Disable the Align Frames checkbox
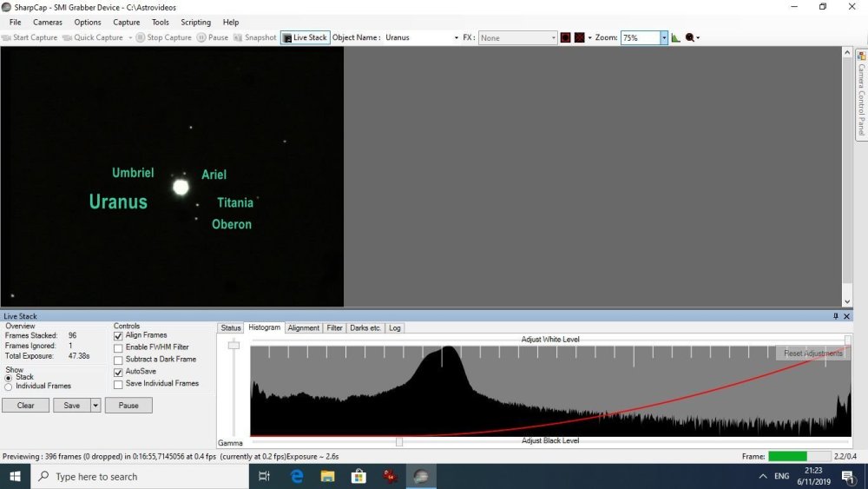This screenshot has width=868, height=489. (x=119, y=335)
